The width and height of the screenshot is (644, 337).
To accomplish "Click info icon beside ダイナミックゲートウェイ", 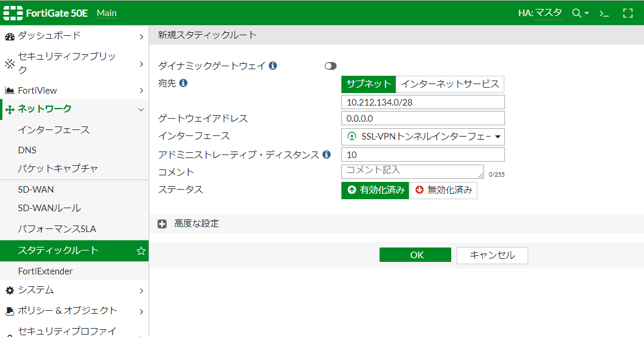I will click(x=273, y=66).
